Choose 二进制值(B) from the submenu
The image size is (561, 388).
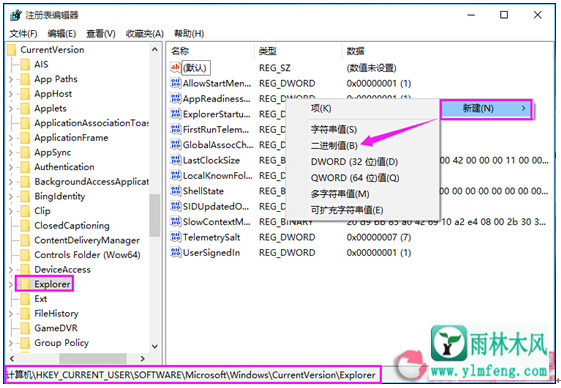coord(334,145)
